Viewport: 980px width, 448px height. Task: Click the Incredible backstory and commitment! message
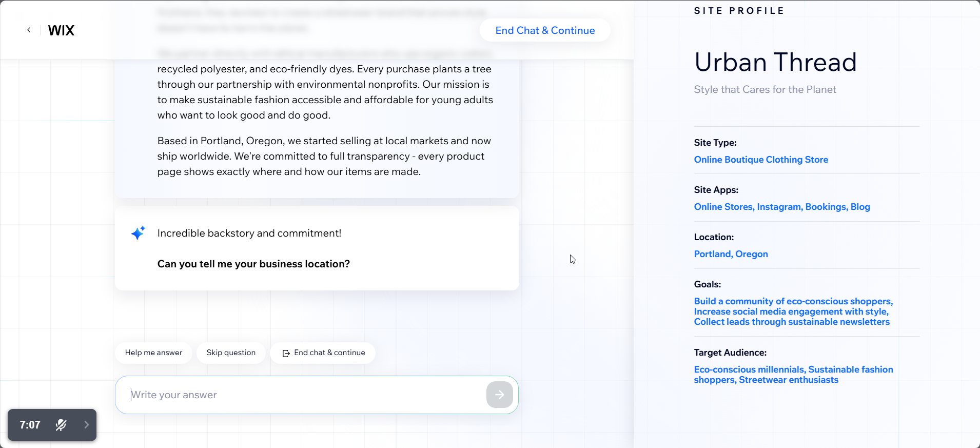249,233
